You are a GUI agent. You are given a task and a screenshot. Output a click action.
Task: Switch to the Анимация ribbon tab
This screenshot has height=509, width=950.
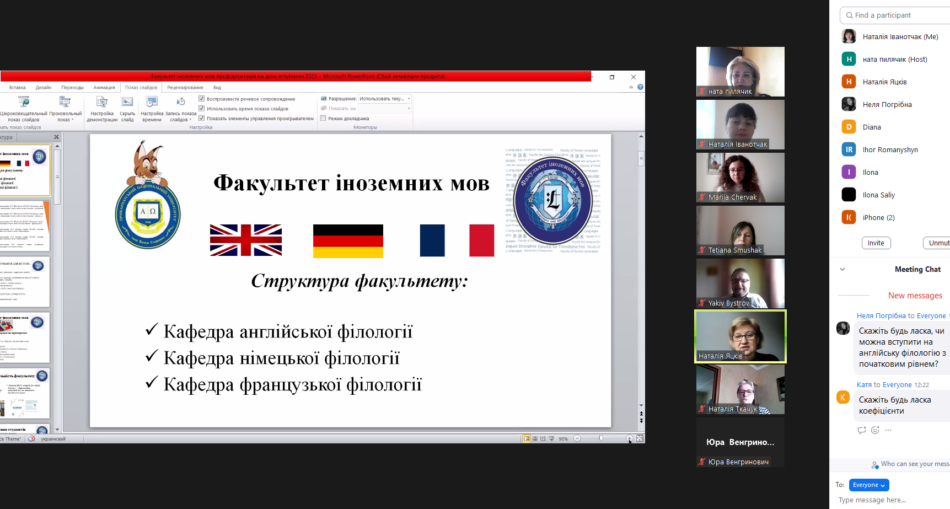tap(104, 87)
